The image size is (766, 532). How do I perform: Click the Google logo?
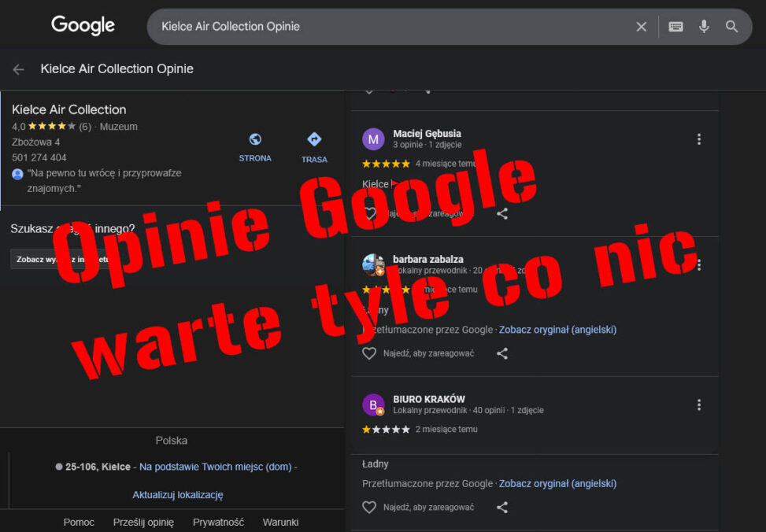[83, 26]
